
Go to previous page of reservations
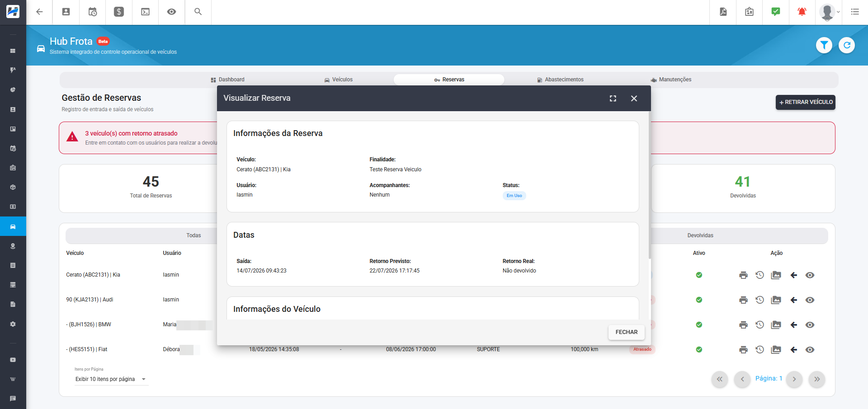(742, 379)
